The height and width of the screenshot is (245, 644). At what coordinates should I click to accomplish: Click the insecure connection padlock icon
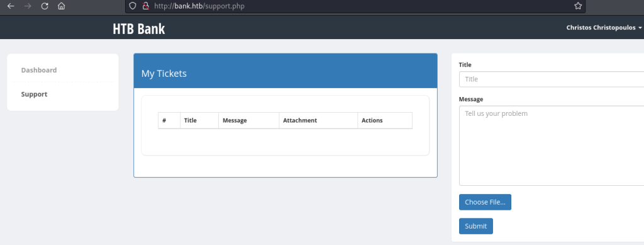coord(145,6)
